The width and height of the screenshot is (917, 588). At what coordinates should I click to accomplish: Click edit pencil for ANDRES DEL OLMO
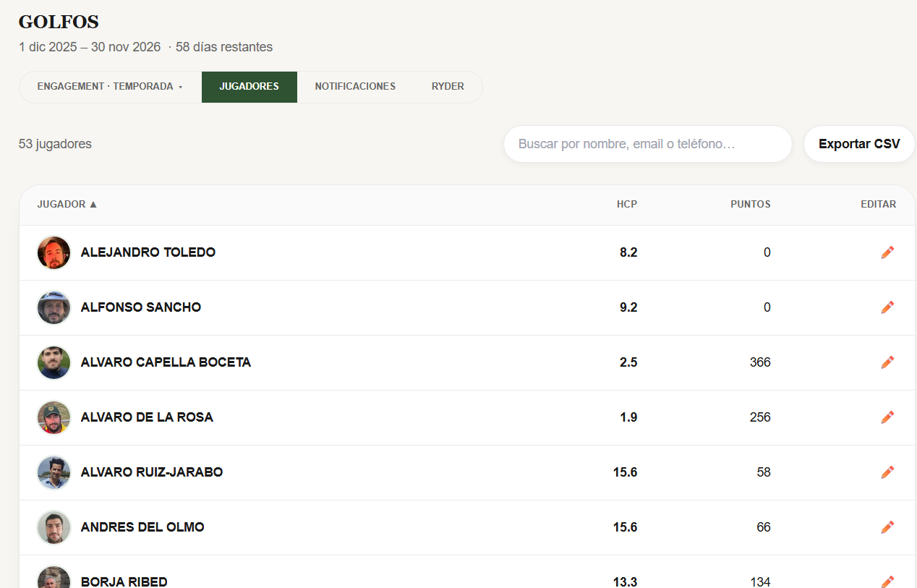pyautogui.click(x=887, y=527)
